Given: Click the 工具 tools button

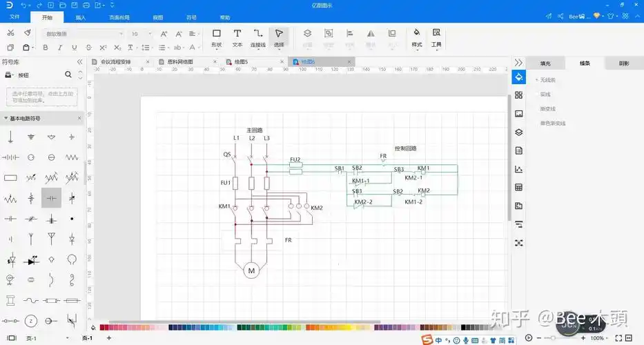Looking at the screenshot, I should pyautogui.click(x=436, y=37).
